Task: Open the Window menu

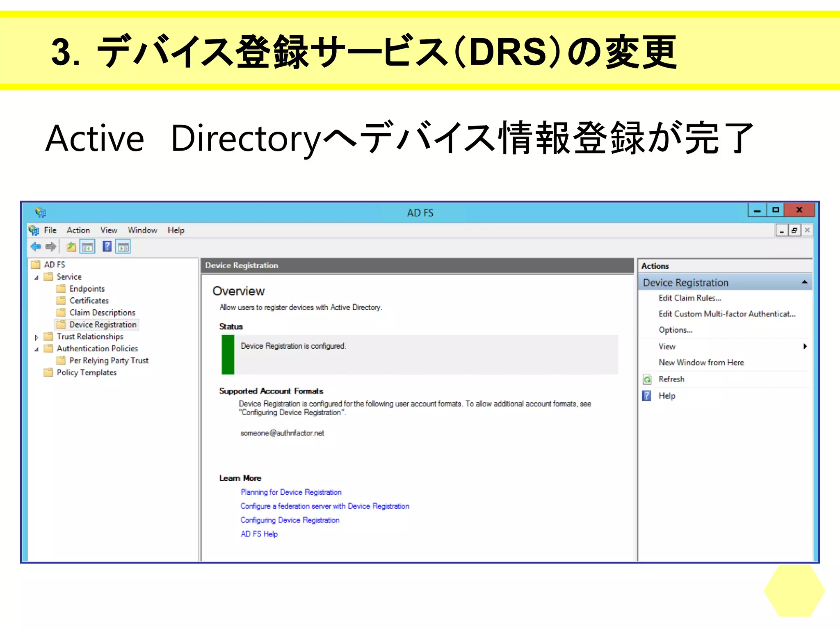Action: pos(142,230)
